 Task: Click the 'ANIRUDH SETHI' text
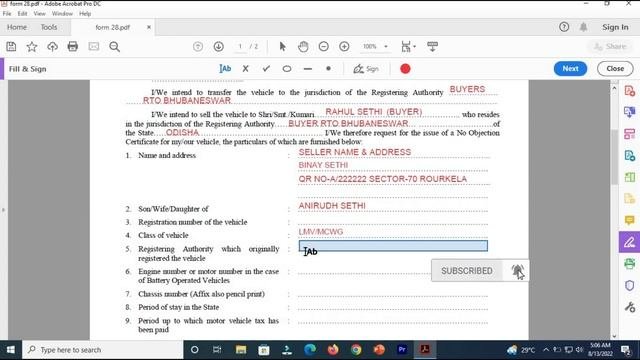(332, 206)
